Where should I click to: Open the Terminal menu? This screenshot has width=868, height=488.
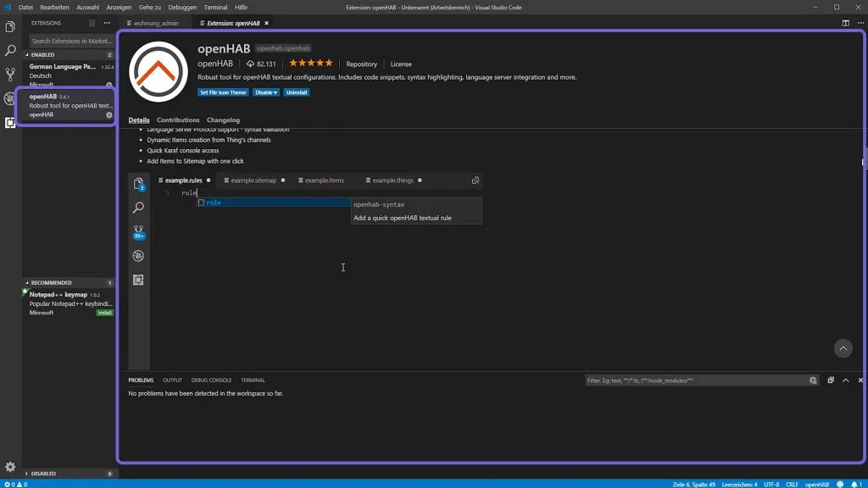[215, 7]
